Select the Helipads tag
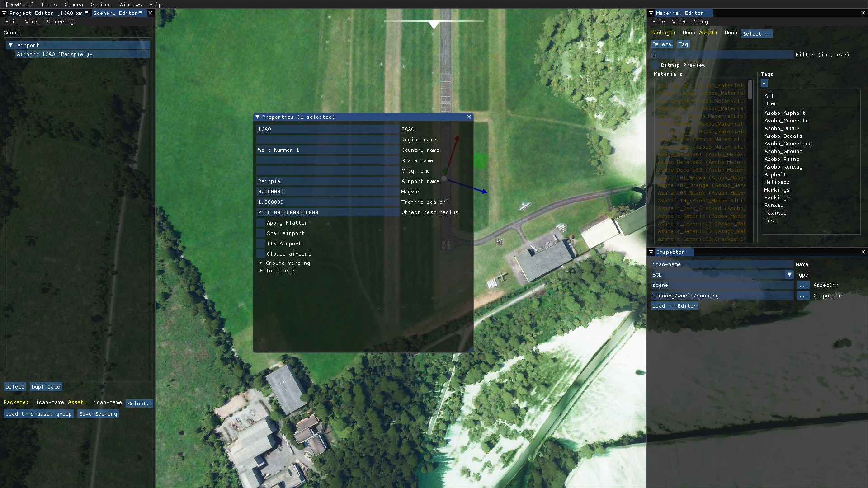 777,182
